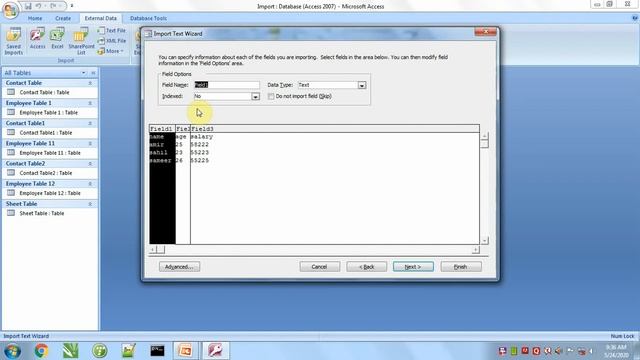Open the Indexed dropdown
Viewport: 640px width, 360px height.
coord(255,97)
